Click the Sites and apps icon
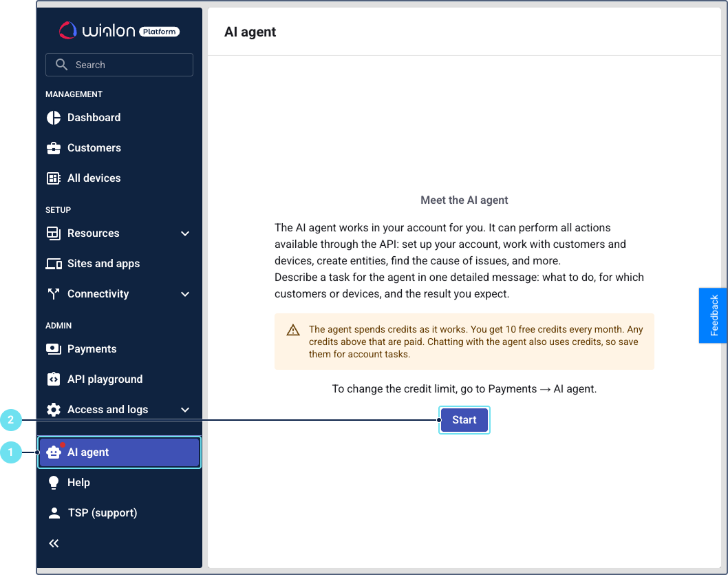Screen dimensions: 728x575 (54, 264)
